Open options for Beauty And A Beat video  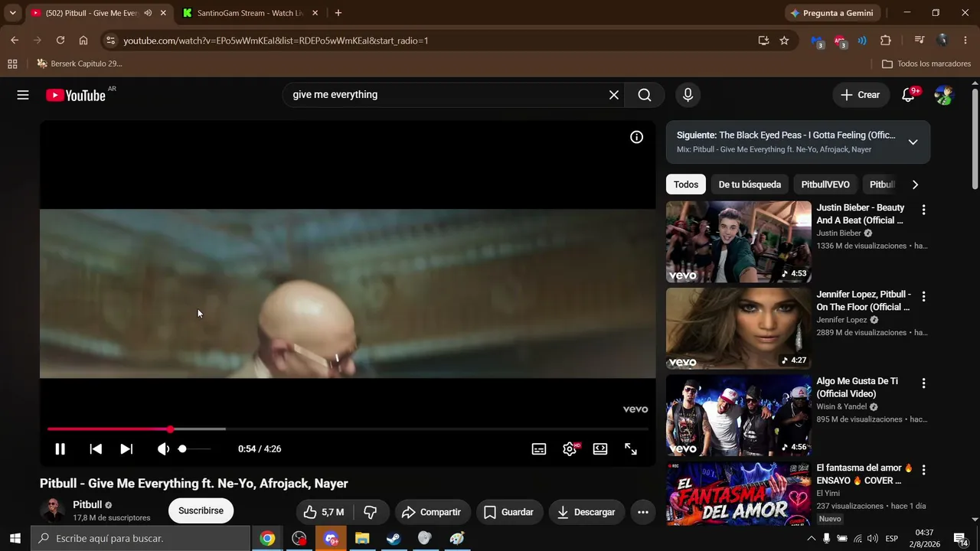click(923, 210)
